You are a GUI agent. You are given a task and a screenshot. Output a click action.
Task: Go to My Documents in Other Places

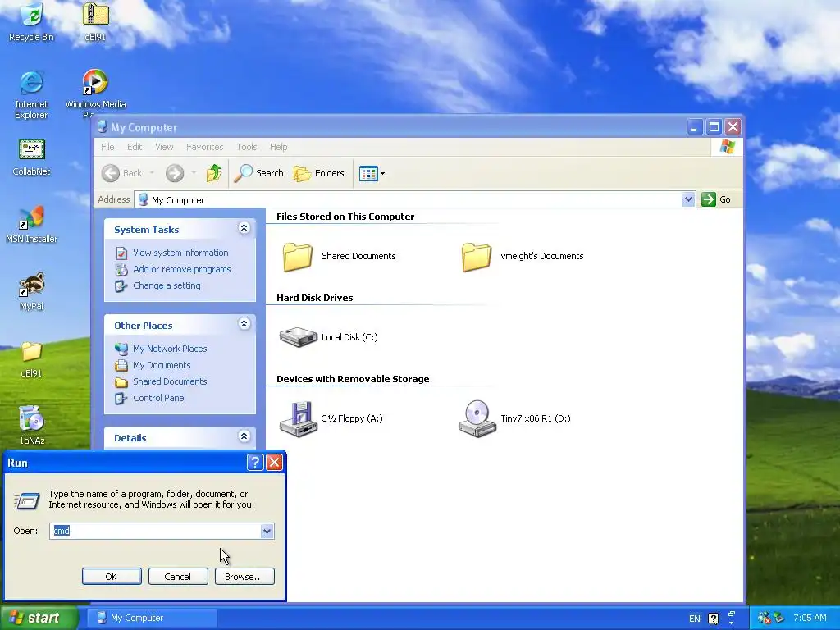click(162, 365)
